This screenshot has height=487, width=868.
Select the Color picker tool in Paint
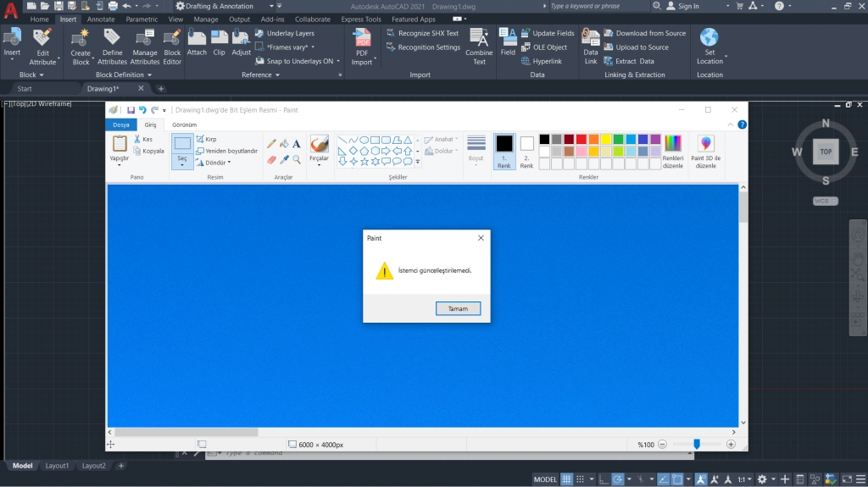pyautogui.click(x=284, y=159)
